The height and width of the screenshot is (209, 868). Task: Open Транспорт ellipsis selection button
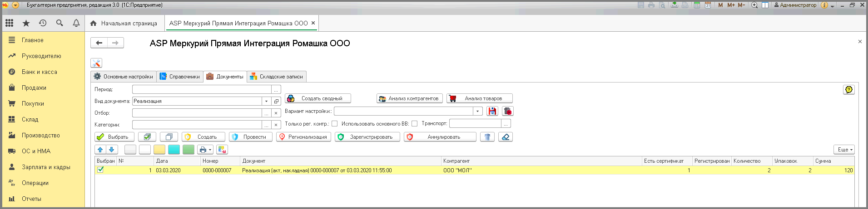pyautogui.click(x=506, y=123)
